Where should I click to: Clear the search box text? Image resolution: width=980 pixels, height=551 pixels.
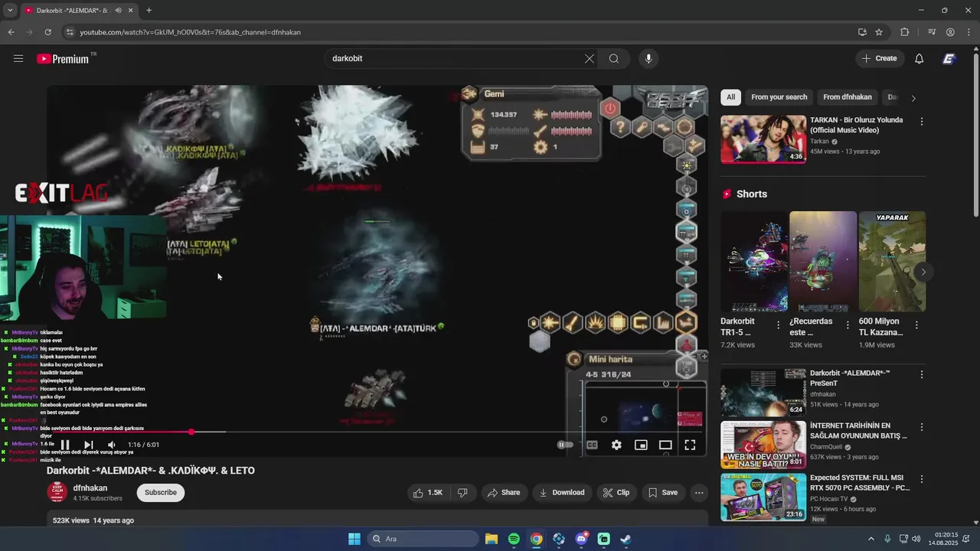click(590, 58)
